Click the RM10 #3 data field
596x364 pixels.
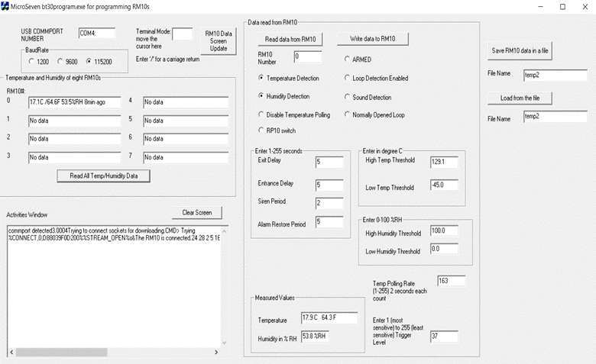75,157
